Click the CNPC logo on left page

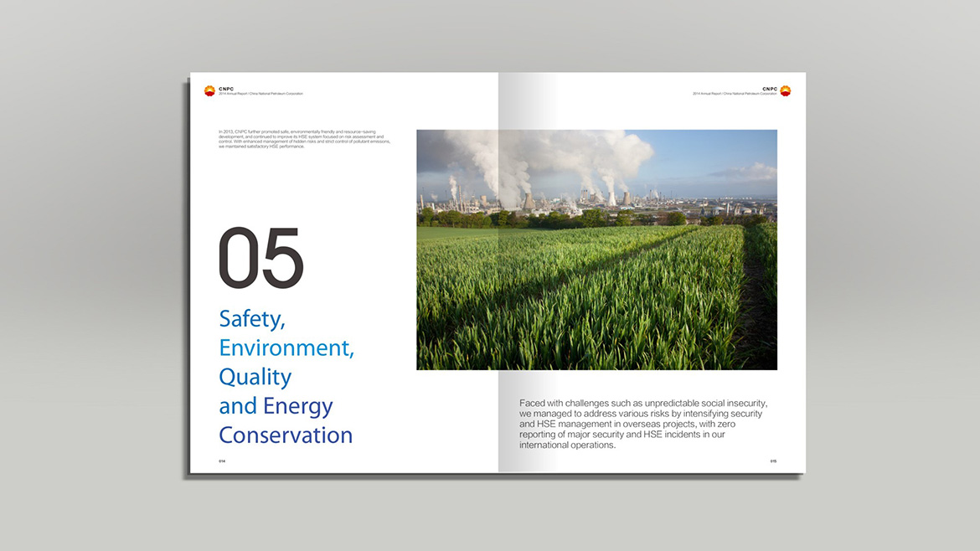(x=209, y=90)
